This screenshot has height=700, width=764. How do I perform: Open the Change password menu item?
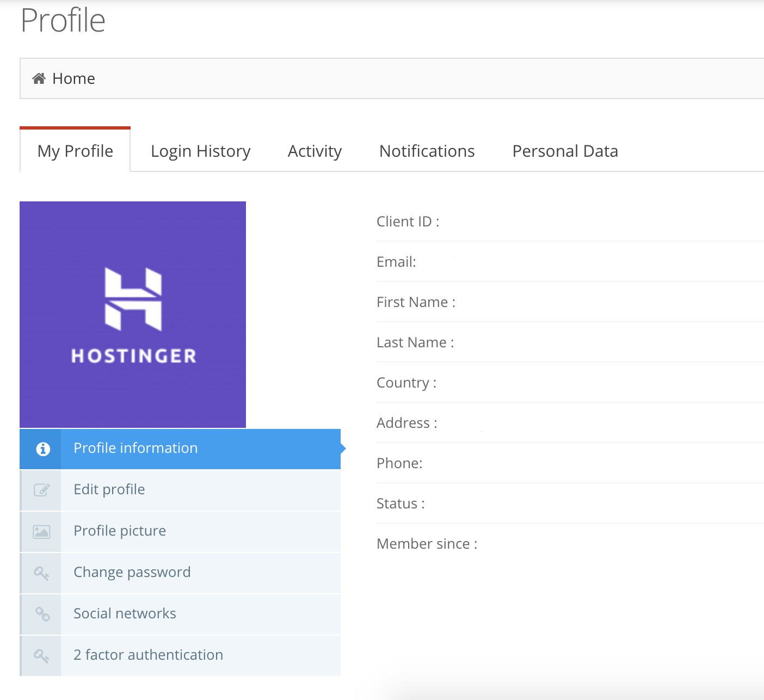click(x=180, y=573)
